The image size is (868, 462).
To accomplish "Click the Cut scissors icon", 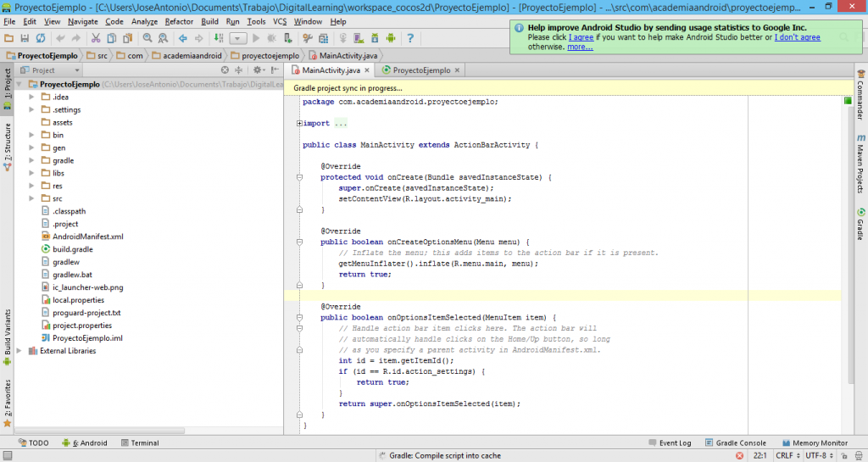I will click(x=96, y=38).
